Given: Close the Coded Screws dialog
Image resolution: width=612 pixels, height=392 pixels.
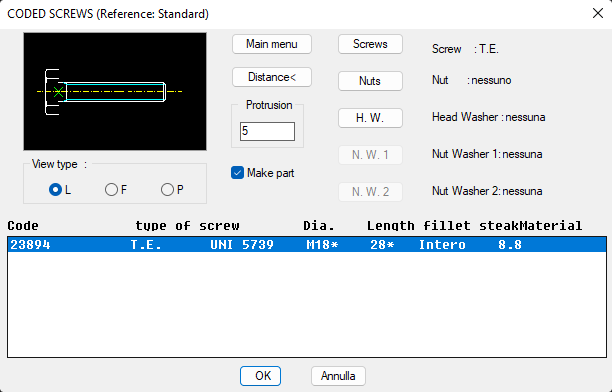Looking at the screenshot, I should [x=598, y=13].
